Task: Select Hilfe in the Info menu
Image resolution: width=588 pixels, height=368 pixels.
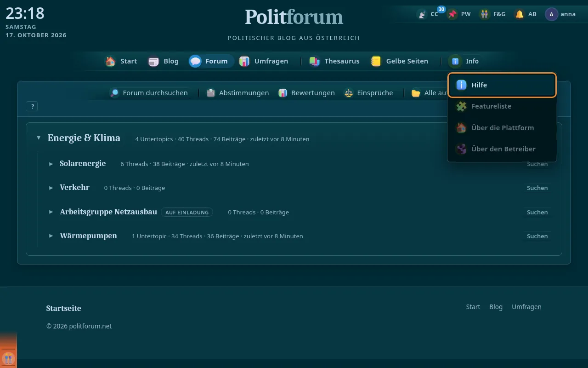Action: click(502, 85)
